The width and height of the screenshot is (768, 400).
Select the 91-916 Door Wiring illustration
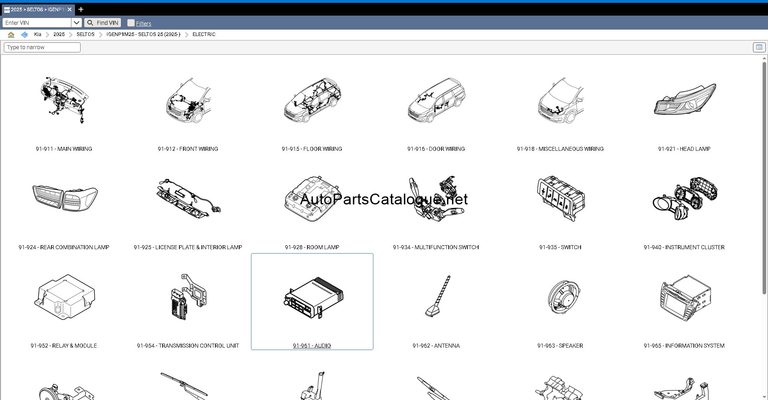tap(436, 100)
